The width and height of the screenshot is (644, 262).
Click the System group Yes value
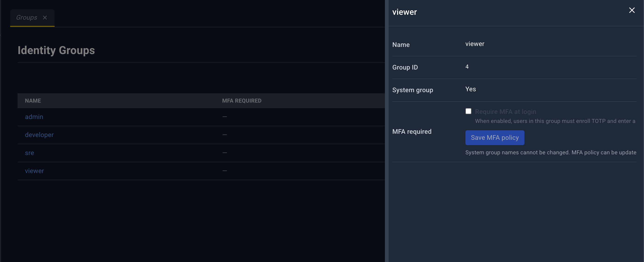click(471, 89)
